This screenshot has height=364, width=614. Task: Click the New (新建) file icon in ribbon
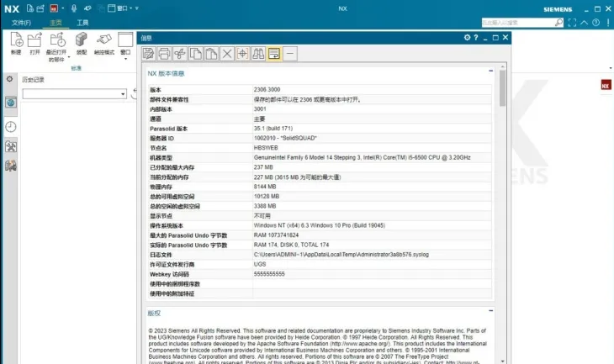(x=17, y=40)
